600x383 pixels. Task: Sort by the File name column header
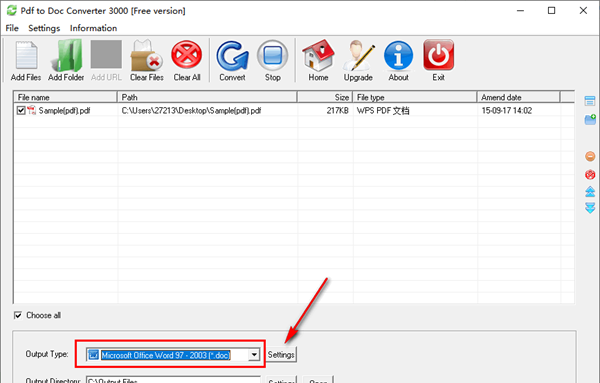pos(65,97)
